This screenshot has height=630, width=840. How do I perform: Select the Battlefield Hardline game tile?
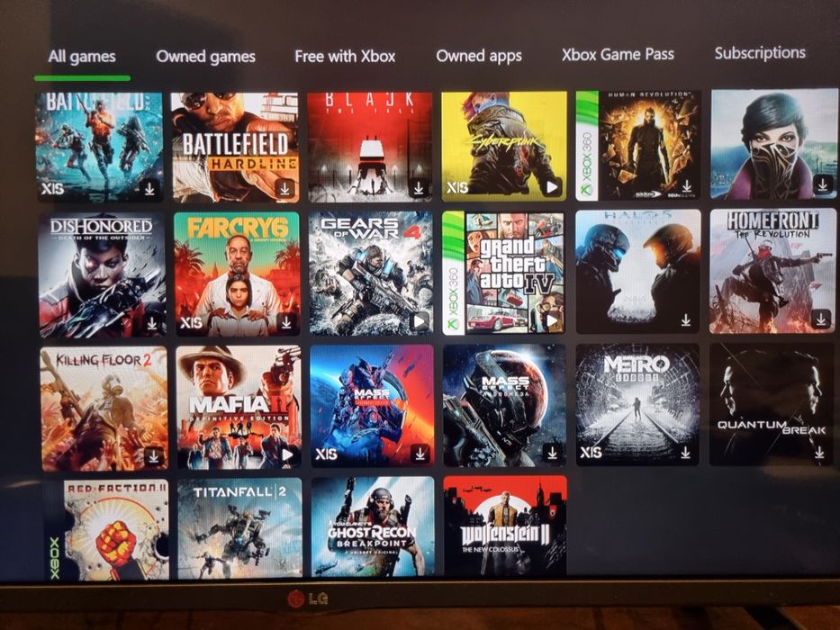coord(235,148)
